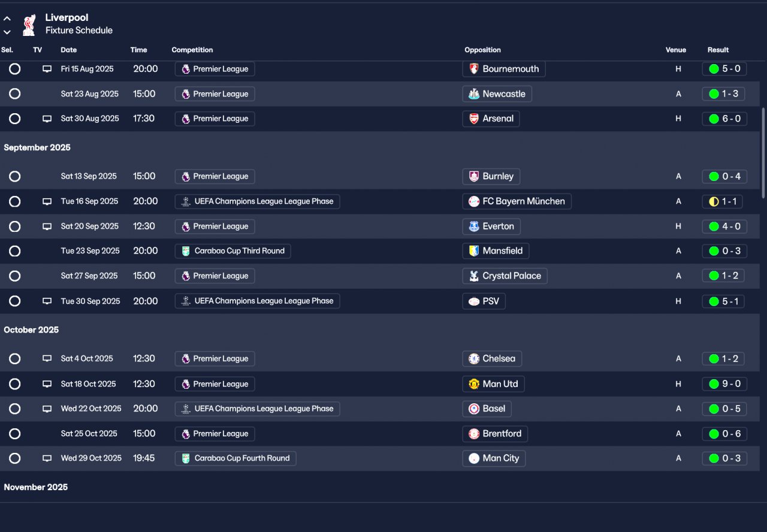Click the TV icon on the Man City fixture
Screen dimensions: 767x532
tap(47, 458)
